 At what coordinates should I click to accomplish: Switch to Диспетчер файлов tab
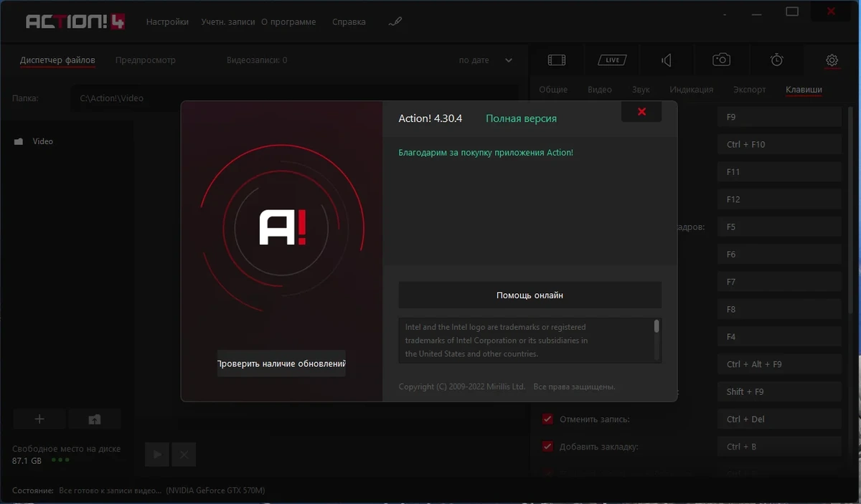(x=57, y=60)
